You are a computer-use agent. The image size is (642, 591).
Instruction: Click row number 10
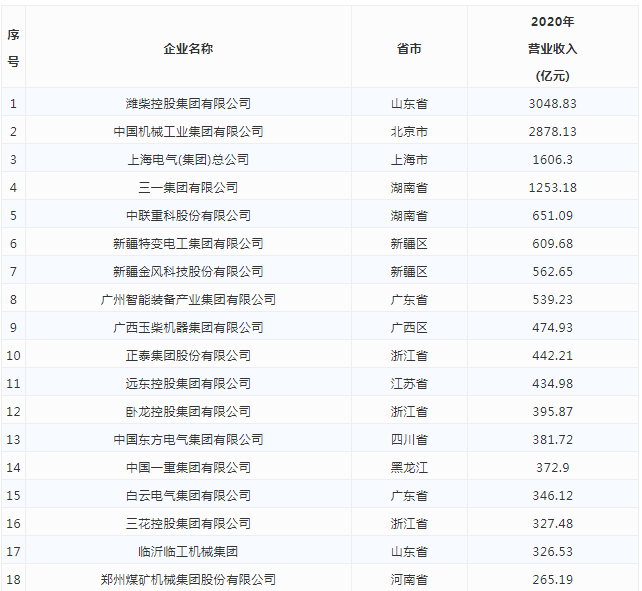coord(14,356)
